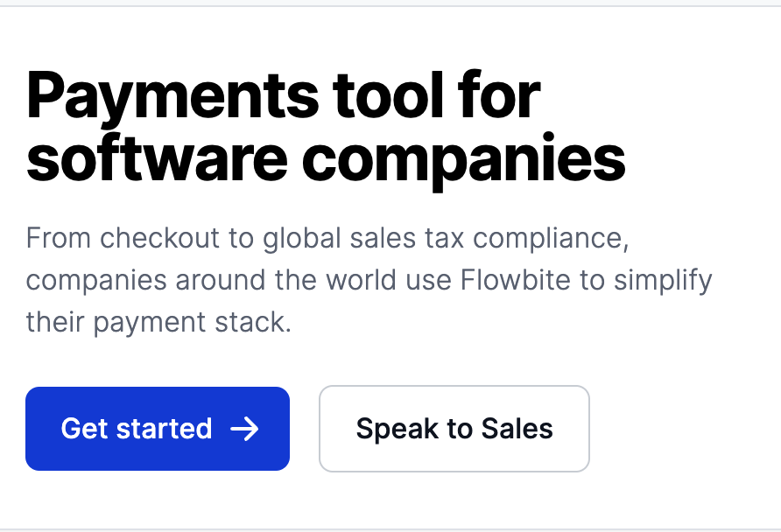Click the word "companies" in the heading
The width and height of the screenshot is (781, 532).
pyautogui.click(x=463, y=162)
